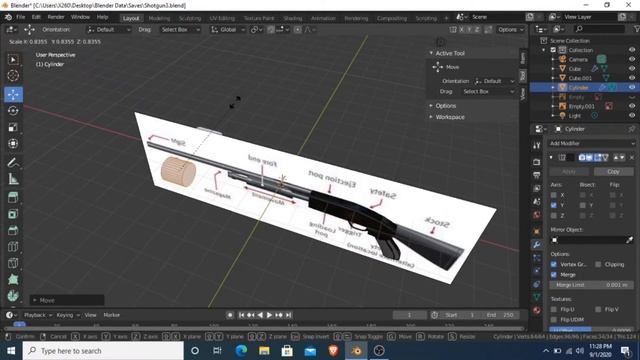Screen dimensions: 640x360
Task: Select the Cursor tool
Action: 13,76
